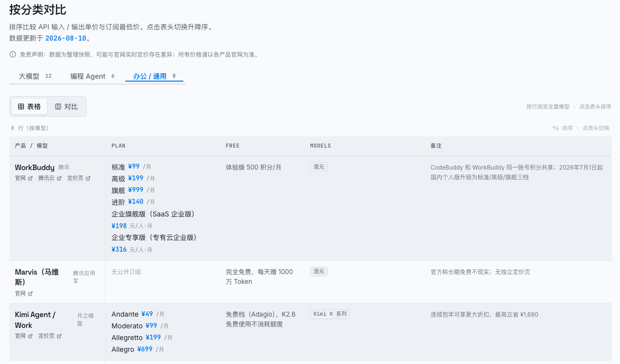Click WorkBuddy 标准 price ¥99

point(134,167)
